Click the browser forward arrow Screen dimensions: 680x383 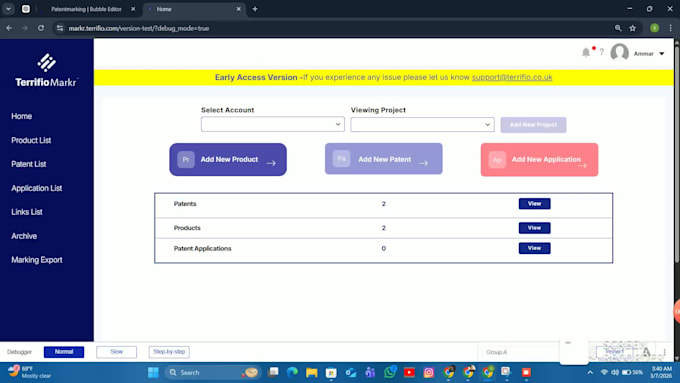click(x=25, y=28)
